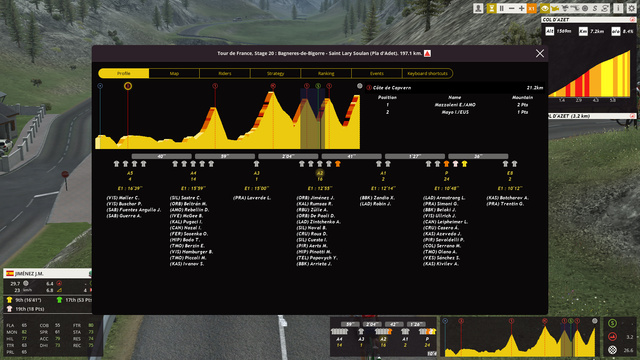Click the rider portrait icon in top toolbar

pyautogui.click(x=478, y=8)
